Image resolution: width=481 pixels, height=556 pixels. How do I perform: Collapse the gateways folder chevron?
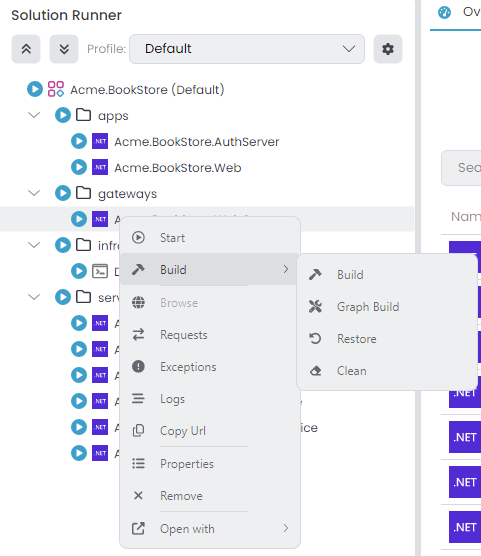coord(34,193)
